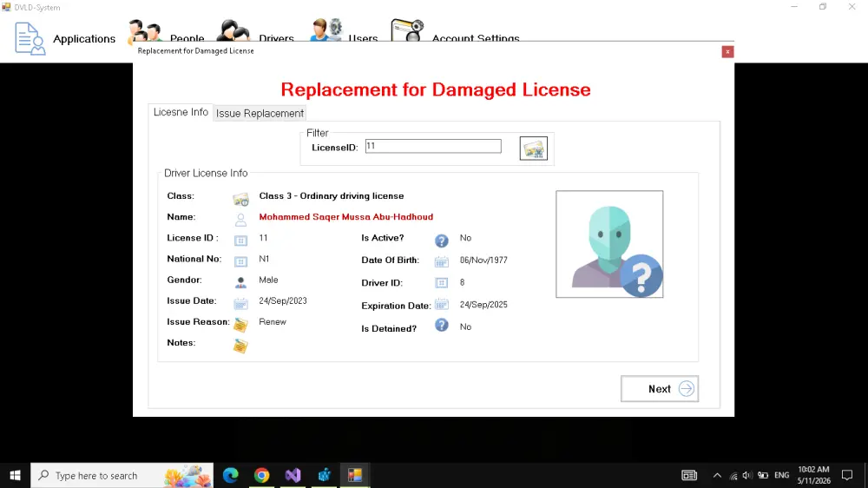
Task: Click the license Class icon
Action: (x=240, y=199)
